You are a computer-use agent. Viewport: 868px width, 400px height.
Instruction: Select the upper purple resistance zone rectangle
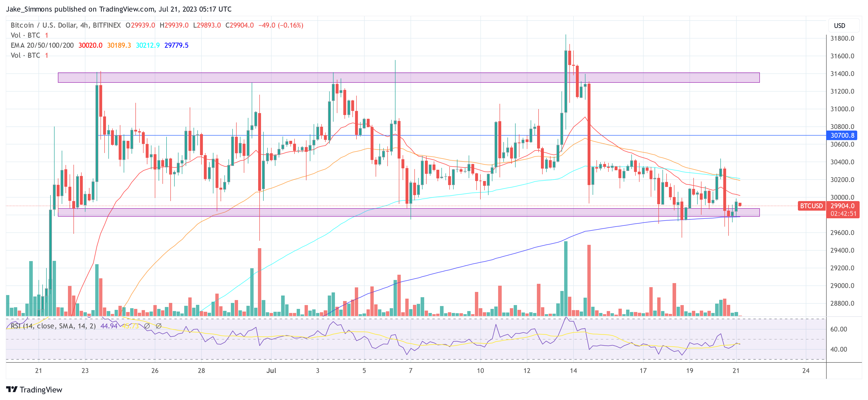point(409,77)
